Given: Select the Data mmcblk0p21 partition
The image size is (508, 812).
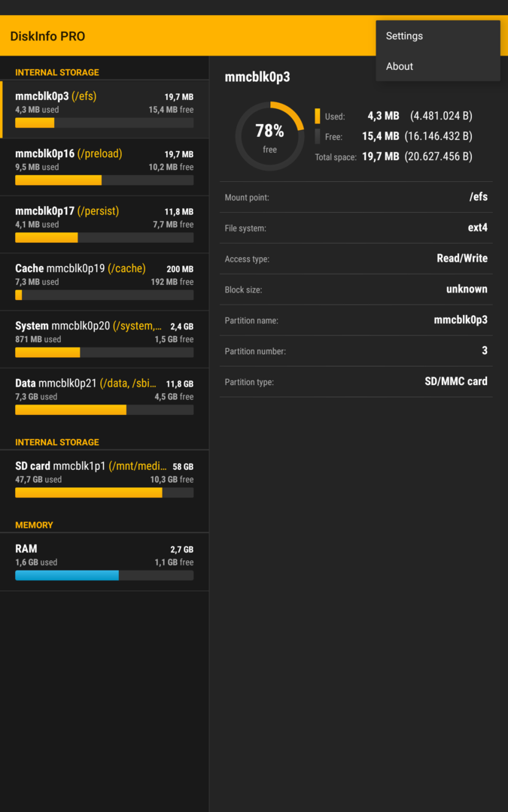Looking at the screenshot, I should pos(104,397).
